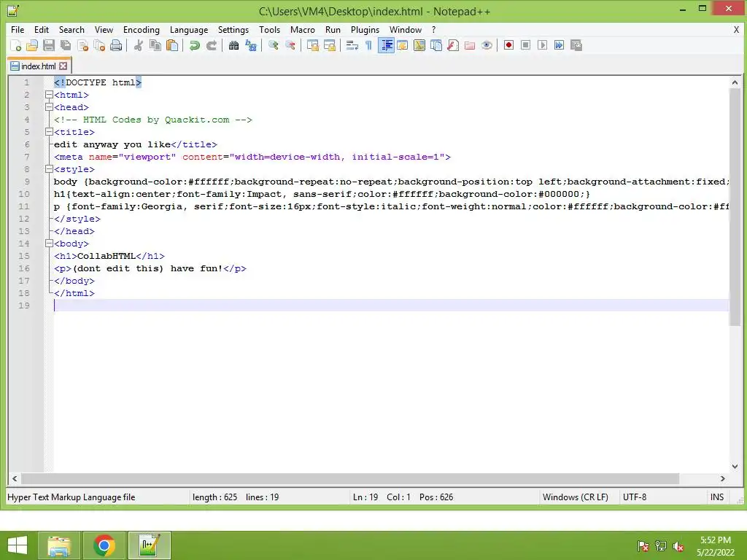Image resolution: width=747 pixels, height=560 pixels.
Task: Click the menu bar X to close document
Action: coord(736,29)
